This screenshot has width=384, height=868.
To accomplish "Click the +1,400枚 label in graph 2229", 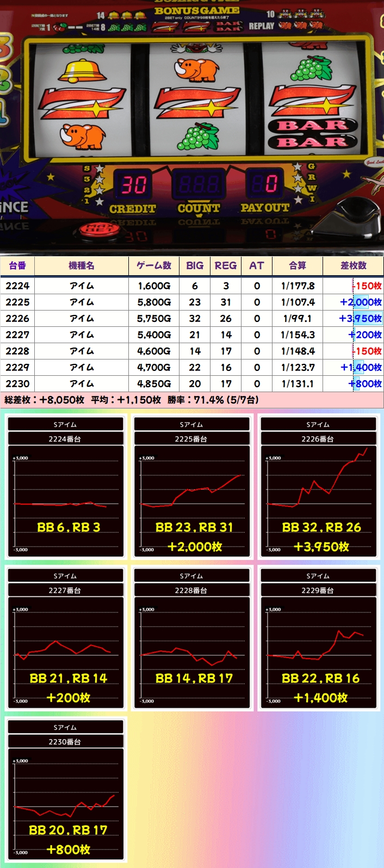I will coord(321,698).
